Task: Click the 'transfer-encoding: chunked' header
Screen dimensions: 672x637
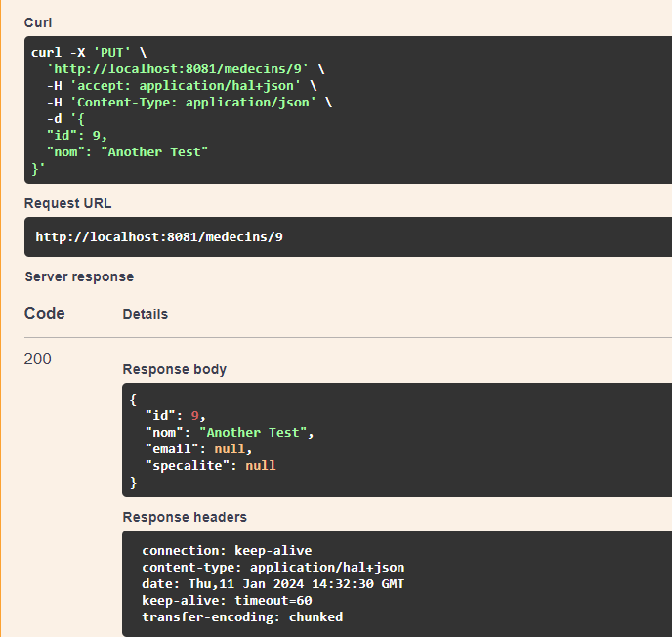Action: point(242,617)
